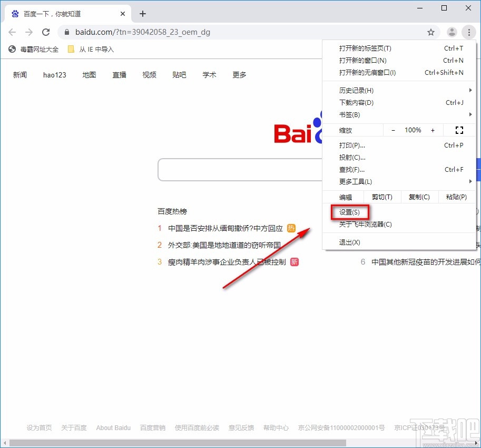Open hot item 外交部:美国是地地道道的窃听帝国

(x=224, y=245)
